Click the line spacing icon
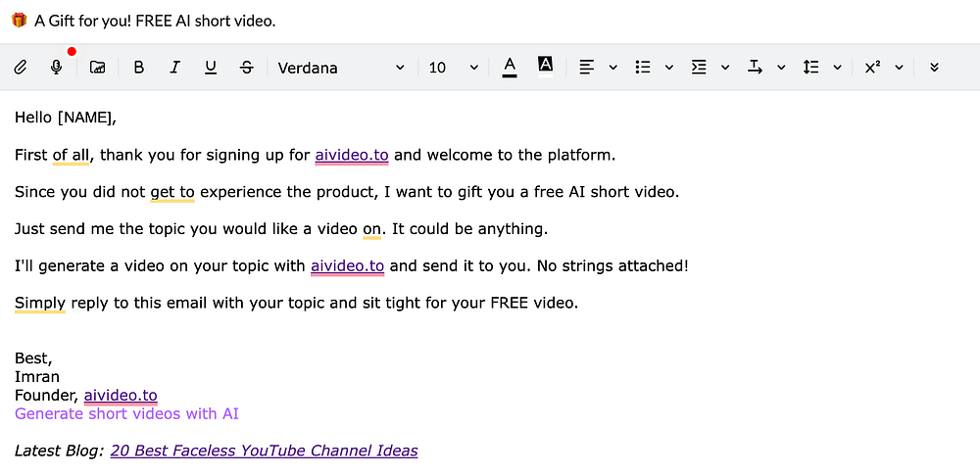Image resolution: width=980 pixels, height=476 pixels. (x=810, y=68)
